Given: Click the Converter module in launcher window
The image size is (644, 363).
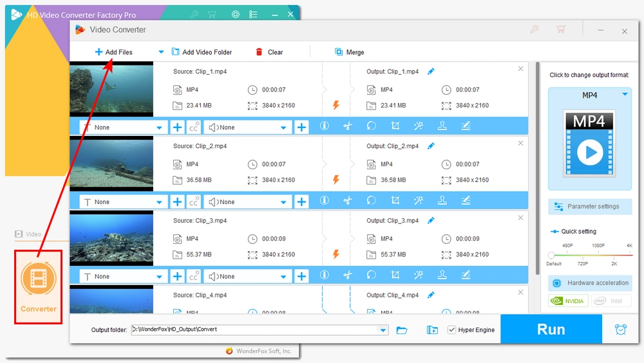Looking at the screenshot, I should click(x=38, y=286).
